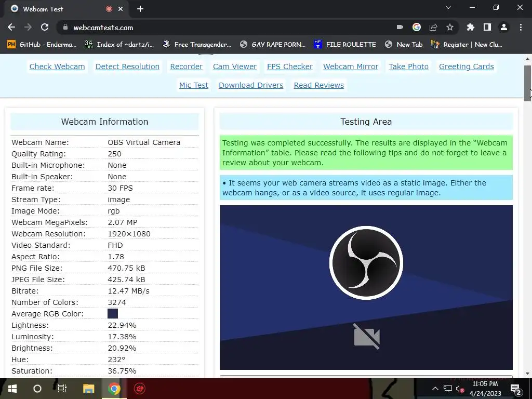
Task: Reload the webcamtests.com page
Action: (45, 28)
